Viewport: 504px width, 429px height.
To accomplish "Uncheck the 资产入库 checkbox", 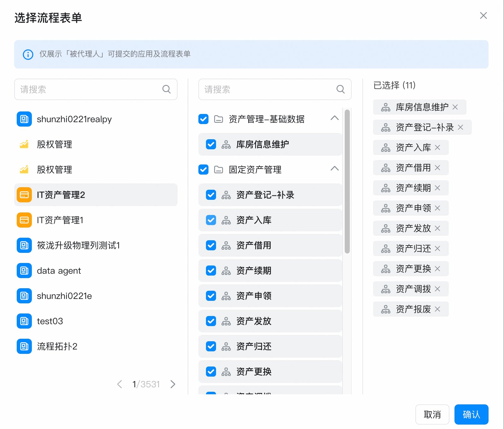I will click(211, 220).
